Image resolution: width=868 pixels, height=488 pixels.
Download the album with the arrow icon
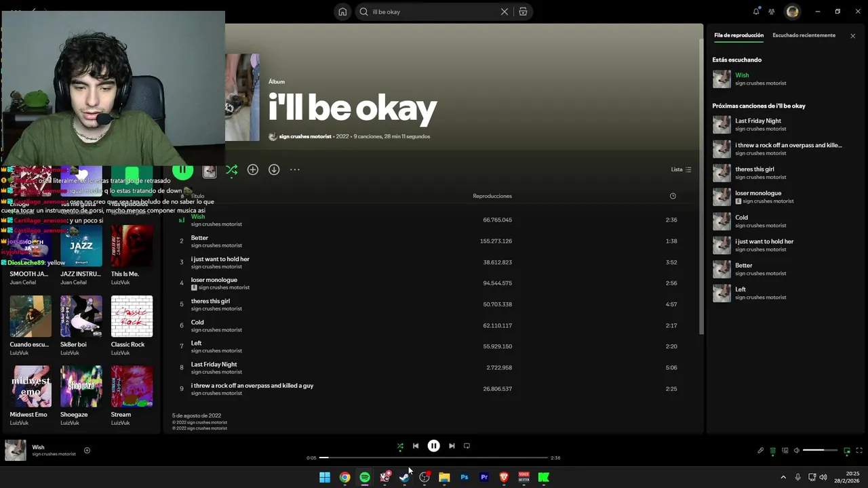click(274, 169)
